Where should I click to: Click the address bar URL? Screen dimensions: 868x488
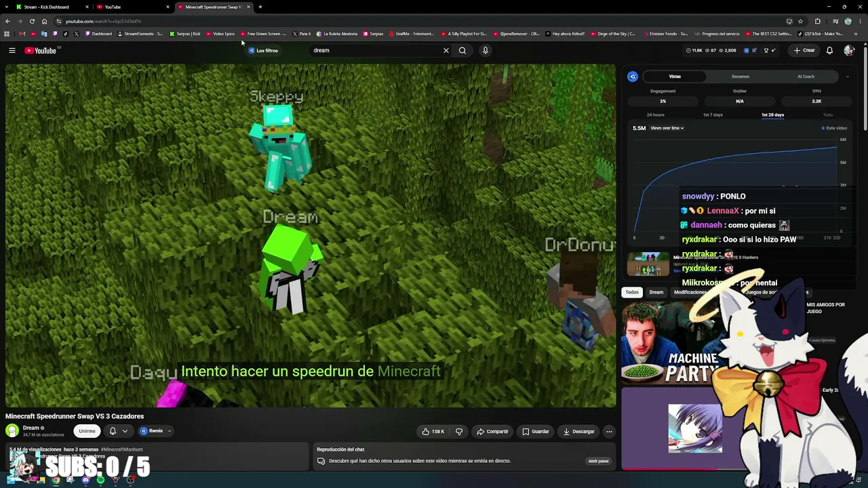pos(104,21)
